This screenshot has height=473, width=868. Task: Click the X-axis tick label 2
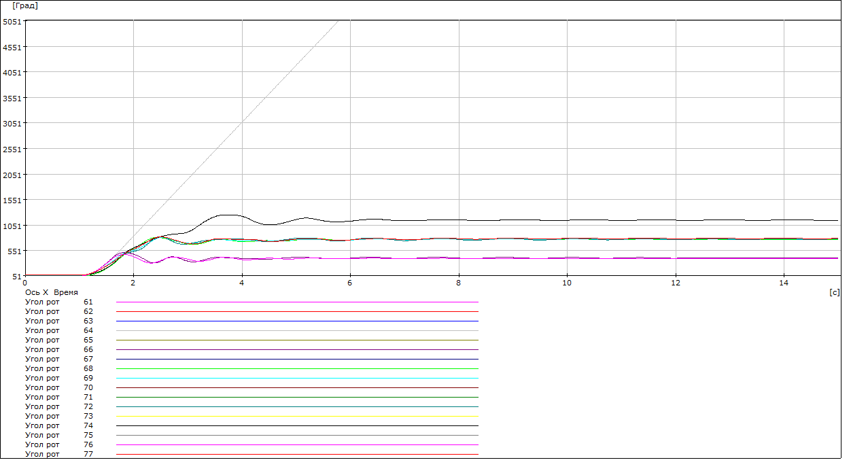133,282
